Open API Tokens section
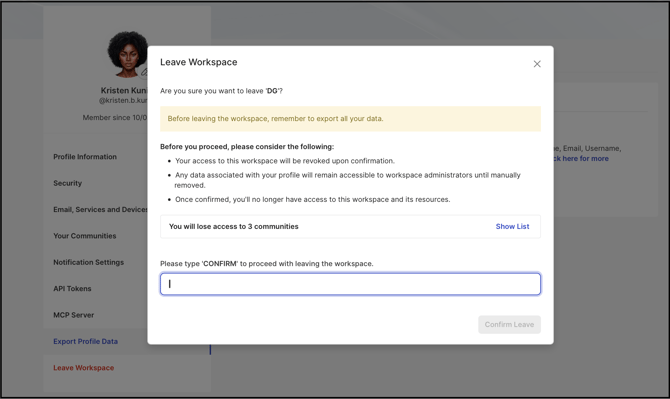Image resolution: width=670 pixels, height=399 pixels. (x=72, y=289)
